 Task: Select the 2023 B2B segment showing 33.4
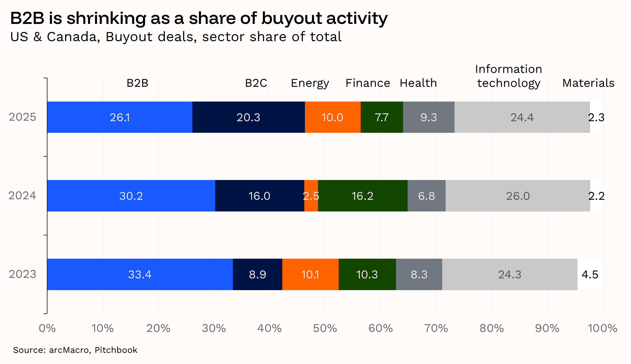(x=140, y=274)
